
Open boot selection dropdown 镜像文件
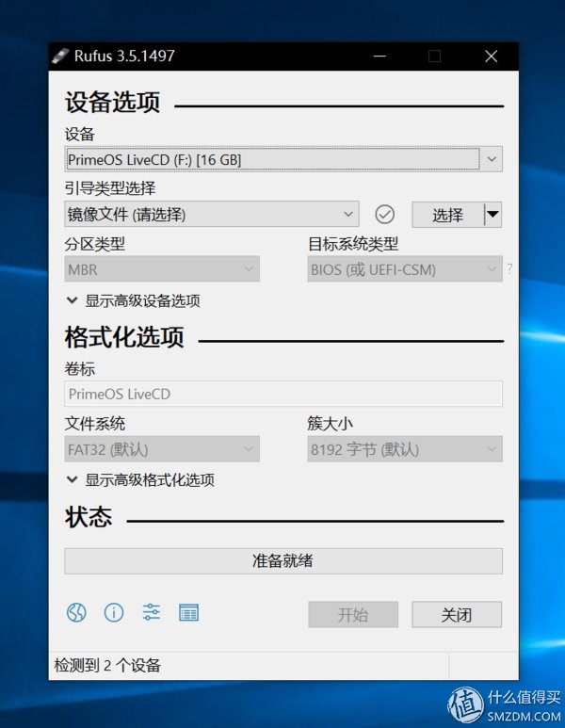pyautogui.click(x=212, y=214)
